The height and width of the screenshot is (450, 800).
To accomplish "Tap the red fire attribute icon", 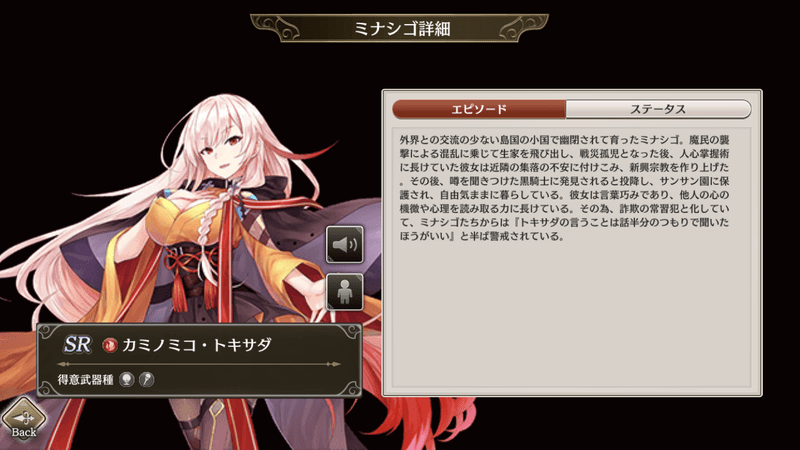I will pyautogui.click(x=109, y=345).
